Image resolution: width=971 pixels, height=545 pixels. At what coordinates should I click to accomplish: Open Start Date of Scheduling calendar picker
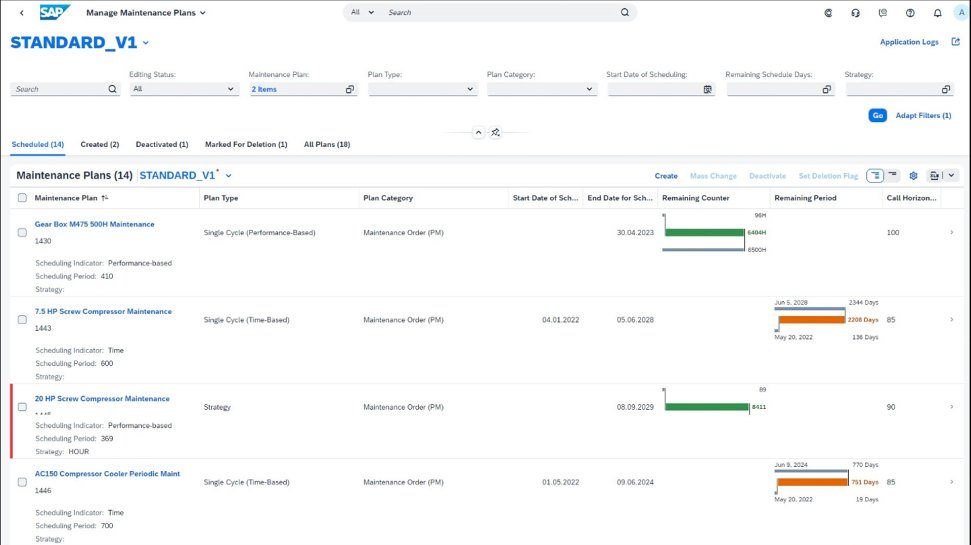[707, 89]
